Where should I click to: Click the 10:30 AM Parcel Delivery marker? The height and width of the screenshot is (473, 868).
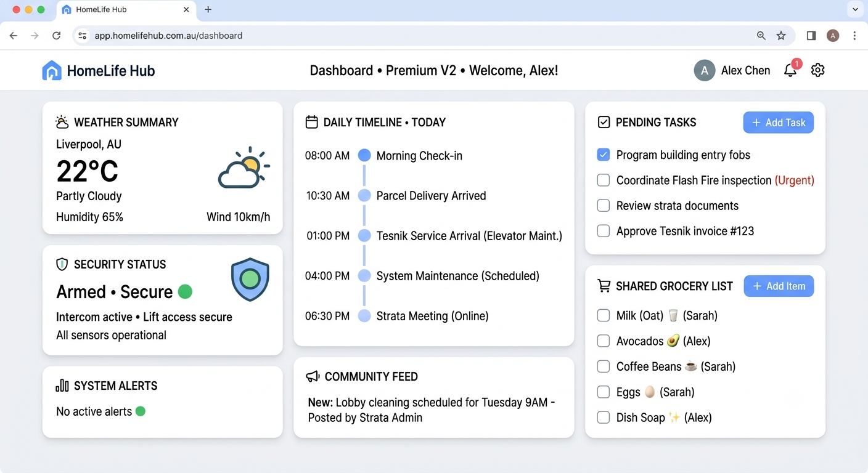point(364,195)
